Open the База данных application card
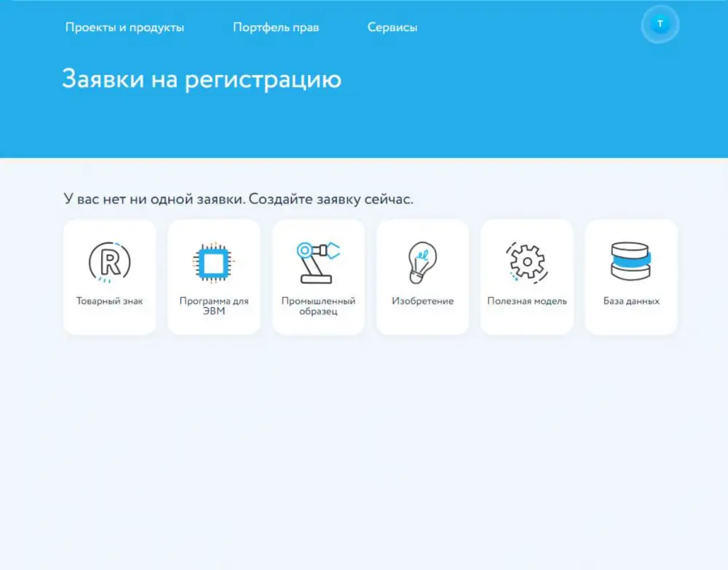Screen dimensions: 728x570 [x=631, y=277]
